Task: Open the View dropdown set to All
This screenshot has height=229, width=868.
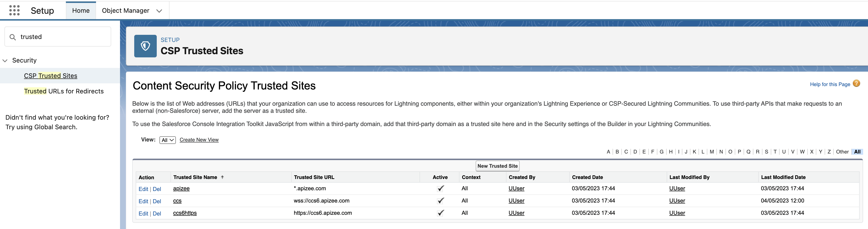Action: coord(168,140)
